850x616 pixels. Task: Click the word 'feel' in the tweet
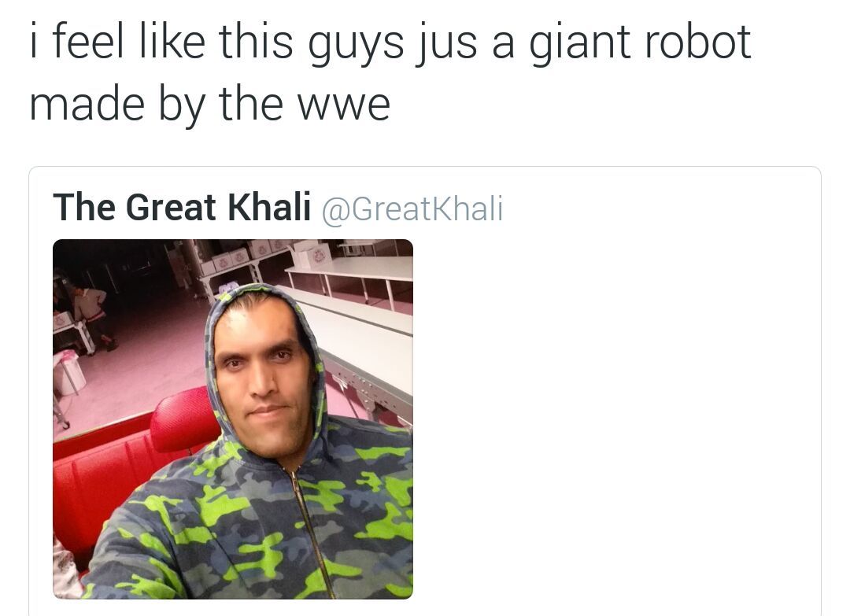coord(88,41)
